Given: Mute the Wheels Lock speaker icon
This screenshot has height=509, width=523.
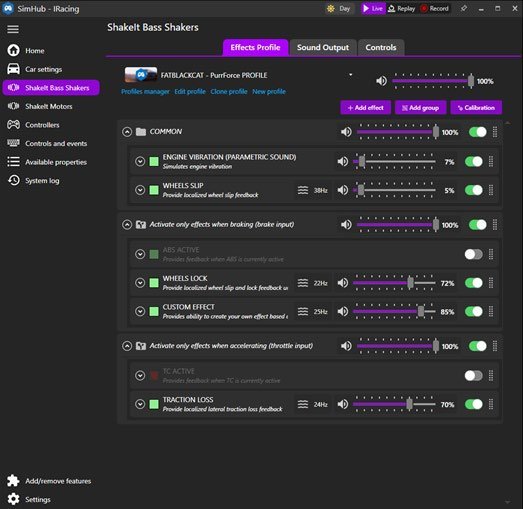Looking at the screenshot, I should tap(343, 283).
